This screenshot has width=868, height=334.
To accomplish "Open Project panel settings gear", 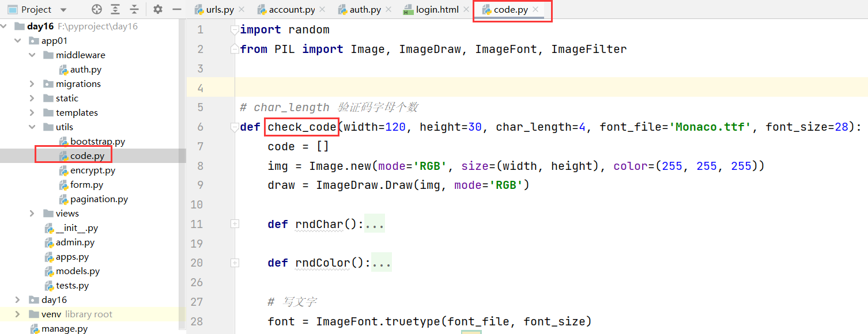I will coord(158,9).
